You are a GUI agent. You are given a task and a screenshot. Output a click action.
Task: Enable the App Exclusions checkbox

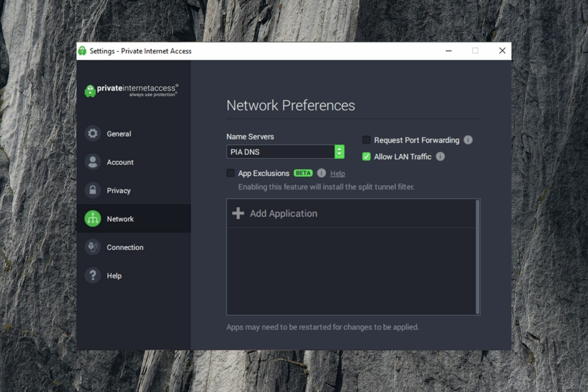[230, 173]
